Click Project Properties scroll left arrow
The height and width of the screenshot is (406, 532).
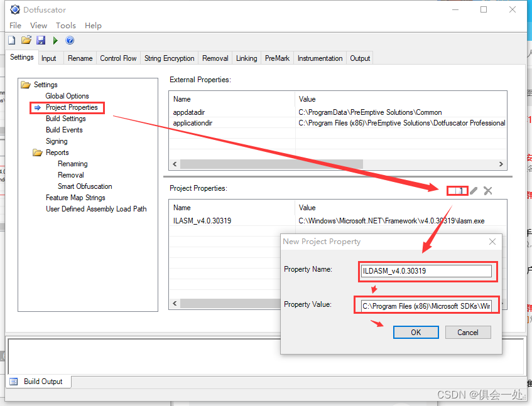tap(175, 303)
